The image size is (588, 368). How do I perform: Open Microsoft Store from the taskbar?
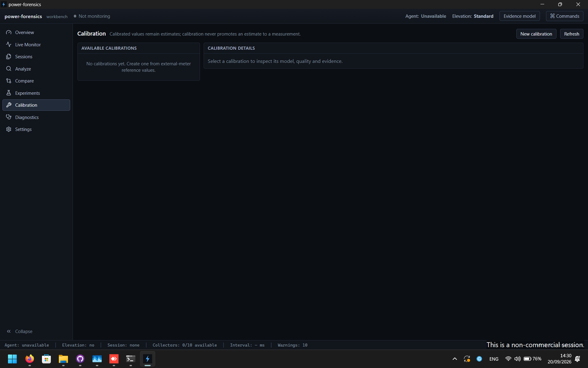46,359
